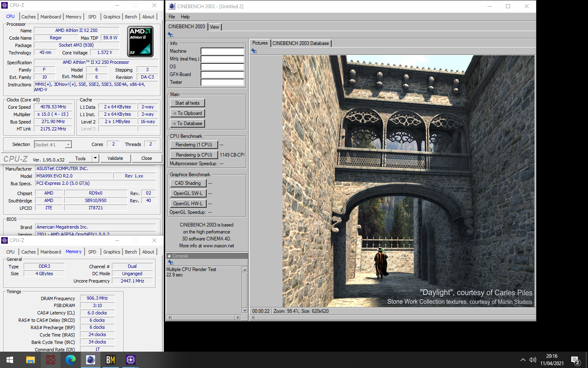
Task: Open SPD tab in top CPU-Z window
Action: click(92, 17)
